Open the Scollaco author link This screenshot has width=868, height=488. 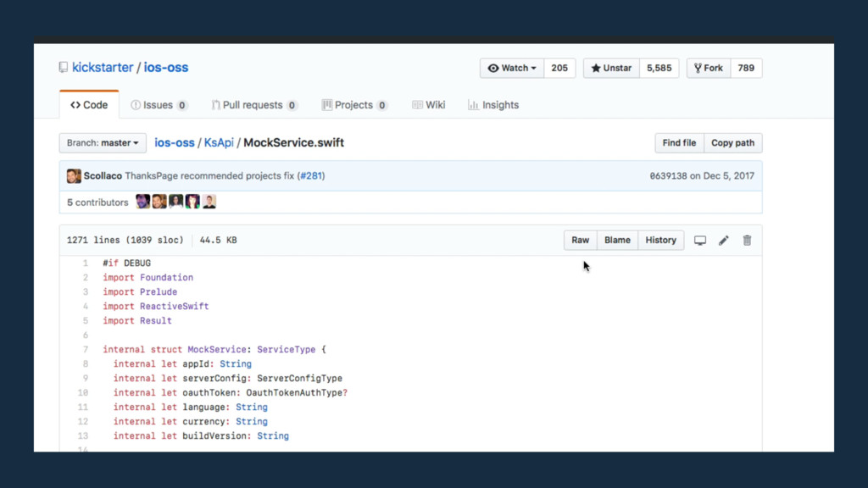pos(103,176)
